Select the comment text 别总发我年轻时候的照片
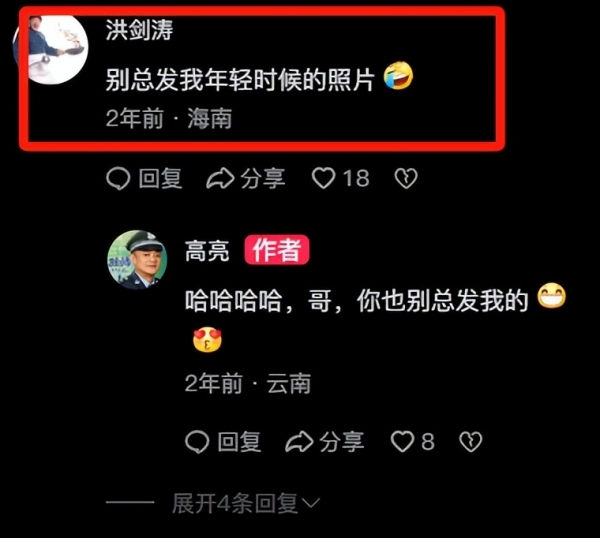 coord(240,80)
